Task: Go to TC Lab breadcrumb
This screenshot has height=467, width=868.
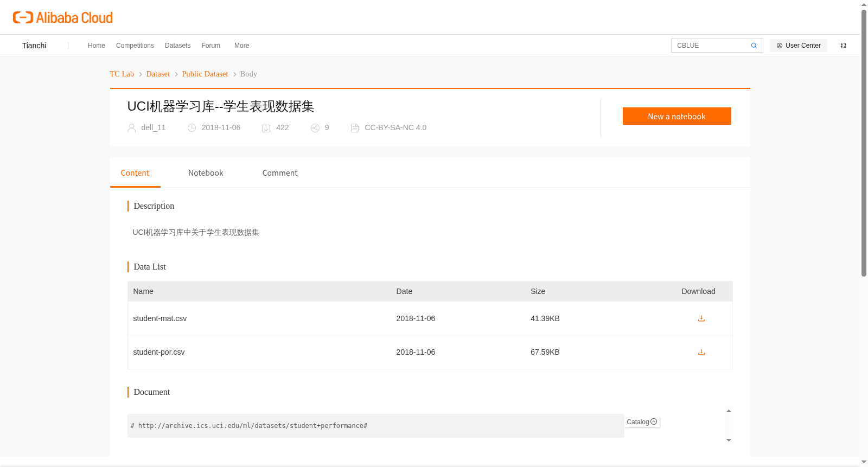Action: [122, 74]
